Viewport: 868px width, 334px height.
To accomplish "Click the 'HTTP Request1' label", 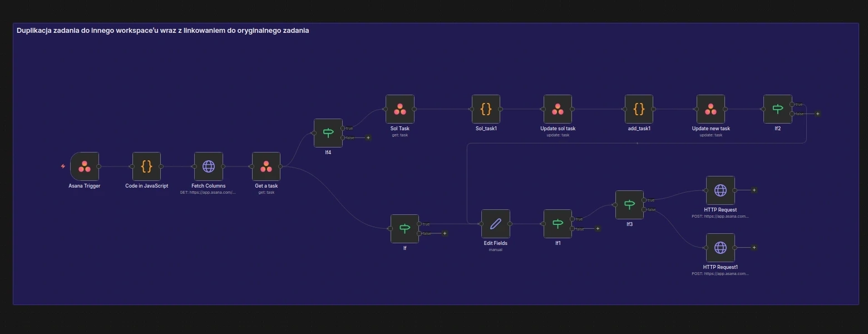I will click(x=720, y=267).
